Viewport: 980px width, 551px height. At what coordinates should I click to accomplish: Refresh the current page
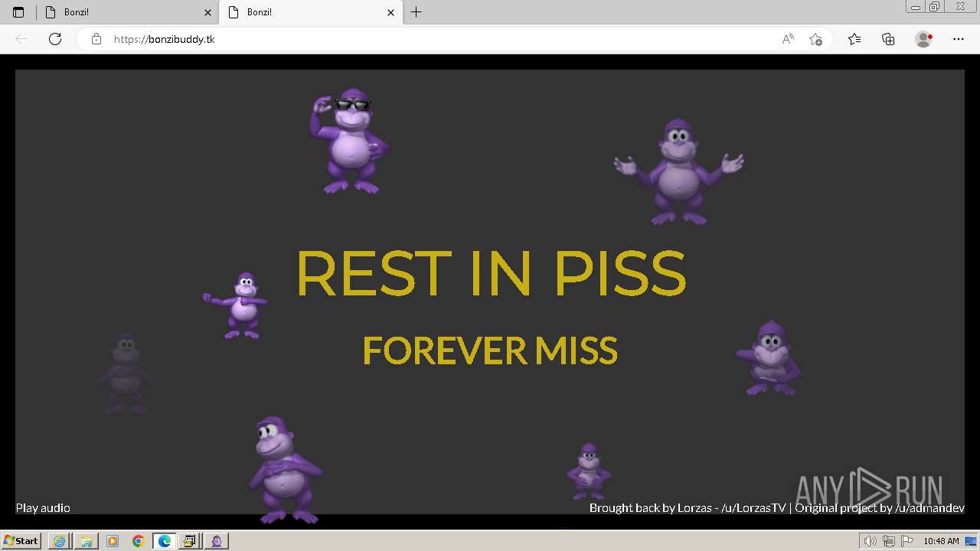point(55,39)
